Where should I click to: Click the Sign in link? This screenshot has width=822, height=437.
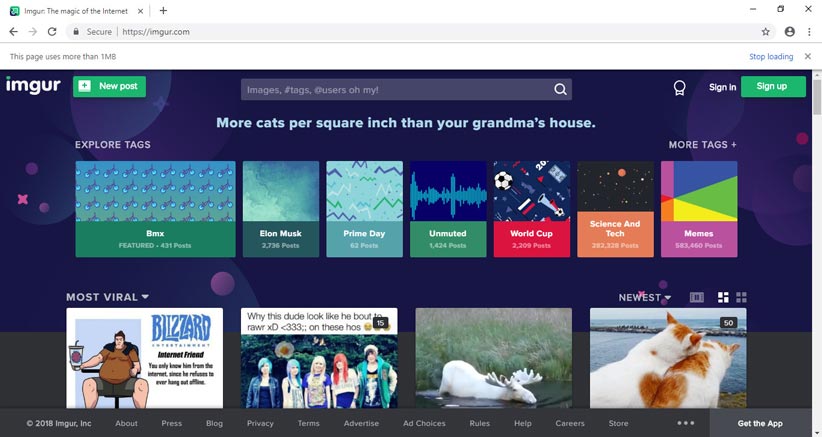click(722, 87)
